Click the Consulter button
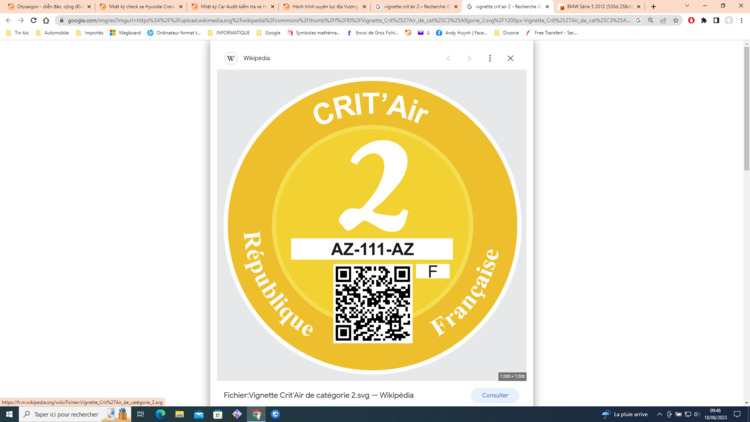Viewport: 750px width, 422px height. click(495, 396)
